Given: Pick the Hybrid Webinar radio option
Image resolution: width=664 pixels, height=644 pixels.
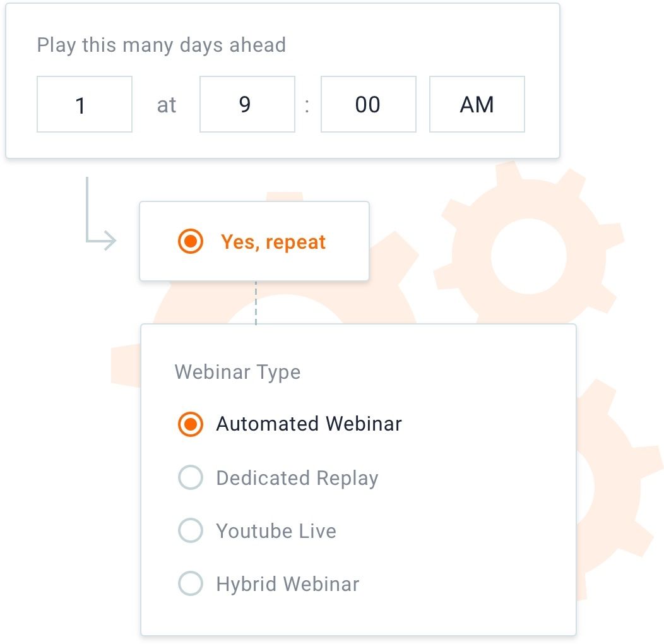Looking at the screenshot, I should point(191,584).
